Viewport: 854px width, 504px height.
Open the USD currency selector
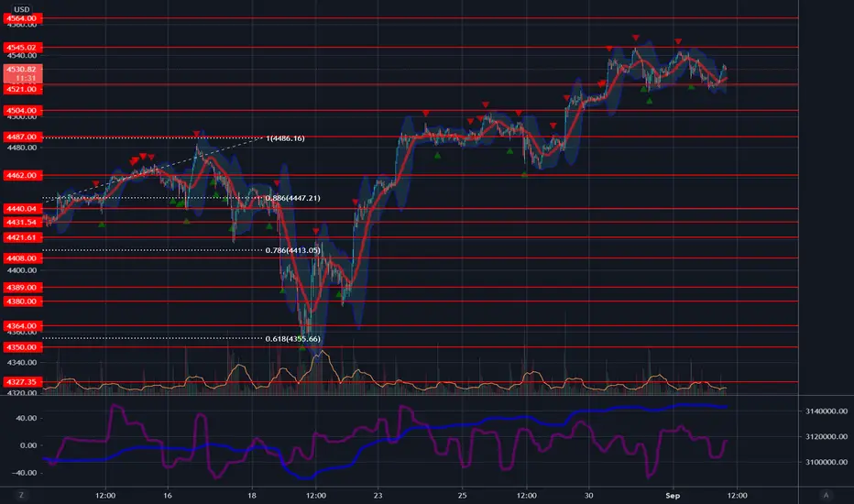coord(22,9)
